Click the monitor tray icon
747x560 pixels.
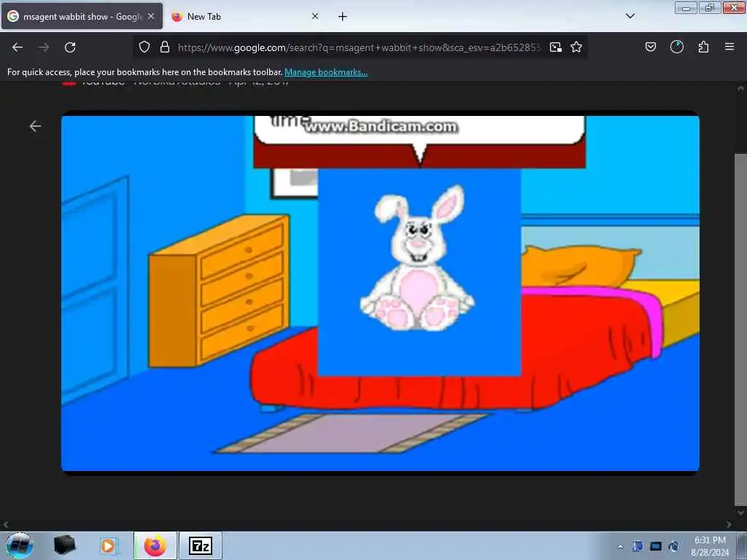click(x=656, y=546)
